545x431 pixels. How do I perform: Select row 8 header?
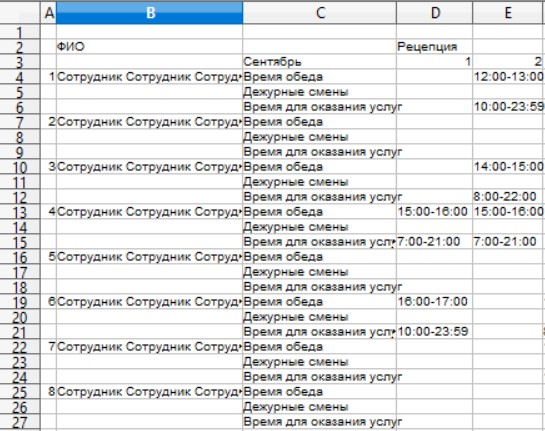click(20, 137)
